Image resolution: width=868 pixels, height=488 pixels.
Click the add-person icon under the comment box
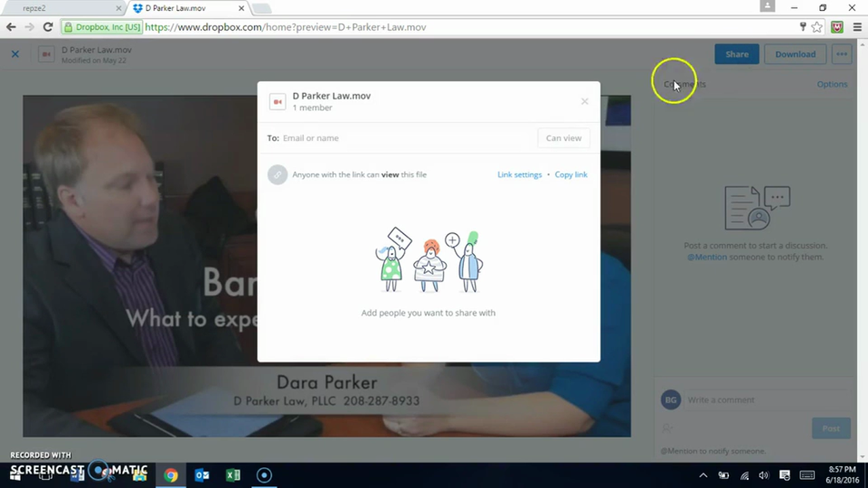pos(667,428)
